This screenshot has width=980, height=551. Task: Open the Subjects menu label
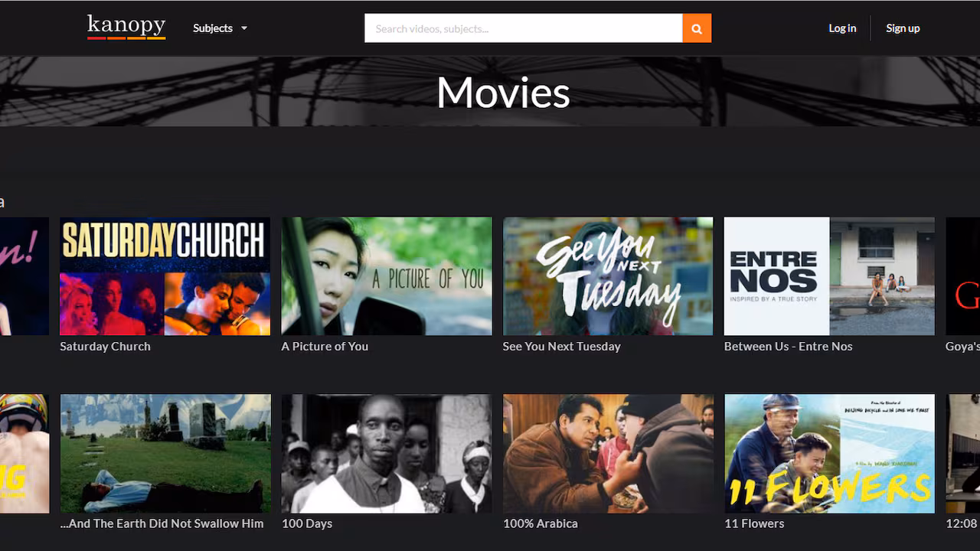213,28
